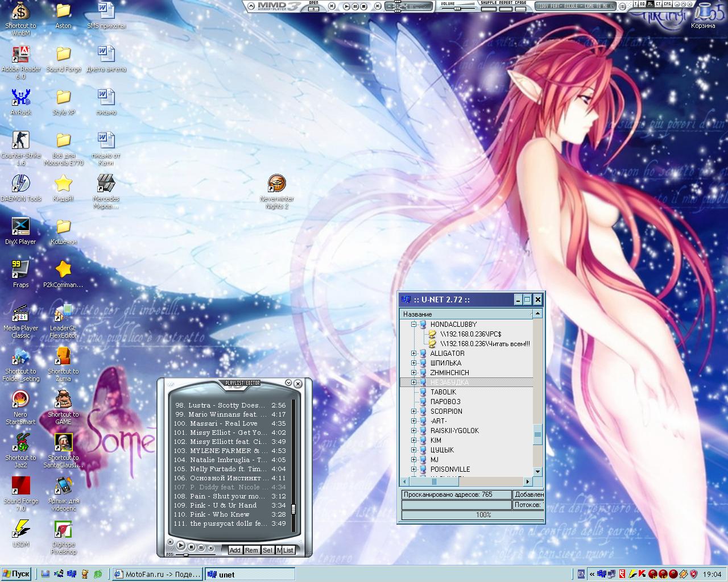728x582 pixels.
Task: Toggle the CT button in Winamp bar
Action: (x=658, y=4)
